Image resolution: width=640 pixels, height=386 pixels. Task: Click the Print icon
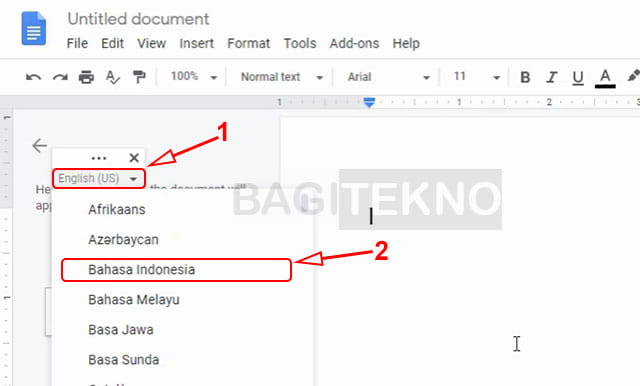[86, 77]
